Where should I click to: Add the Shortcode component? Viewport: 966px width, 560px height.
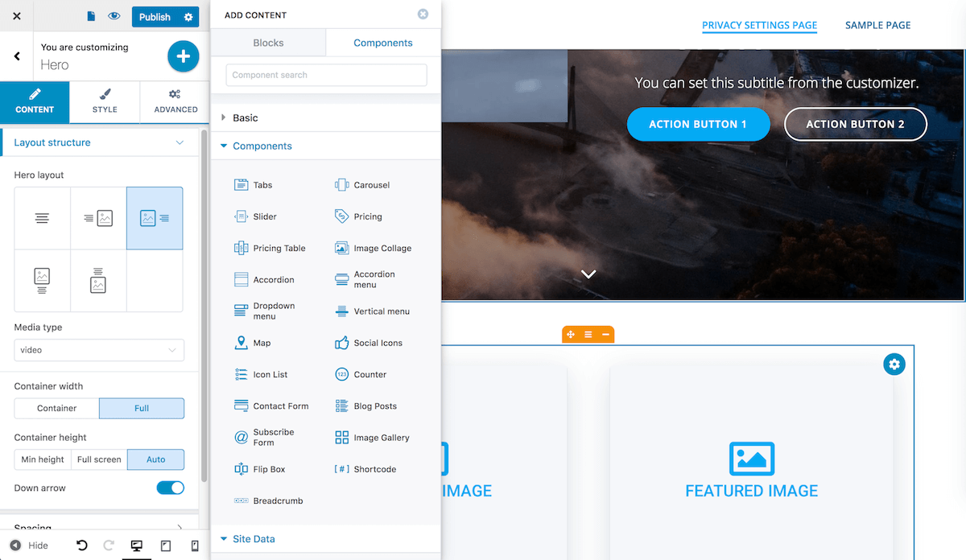[365, 469]
